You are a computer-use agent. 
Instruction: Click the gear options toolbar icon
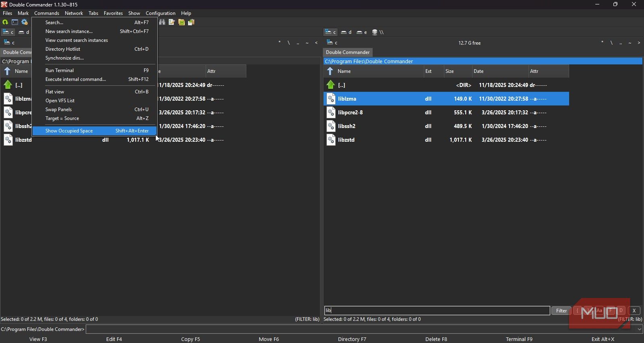tap(25, 22)
